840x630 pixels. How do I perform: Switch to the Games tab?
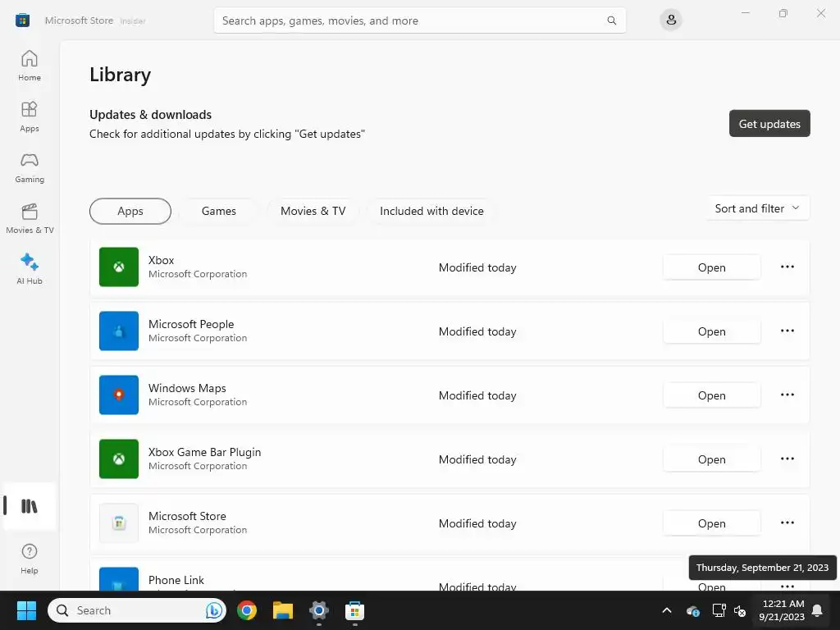(x=218, y=211)
